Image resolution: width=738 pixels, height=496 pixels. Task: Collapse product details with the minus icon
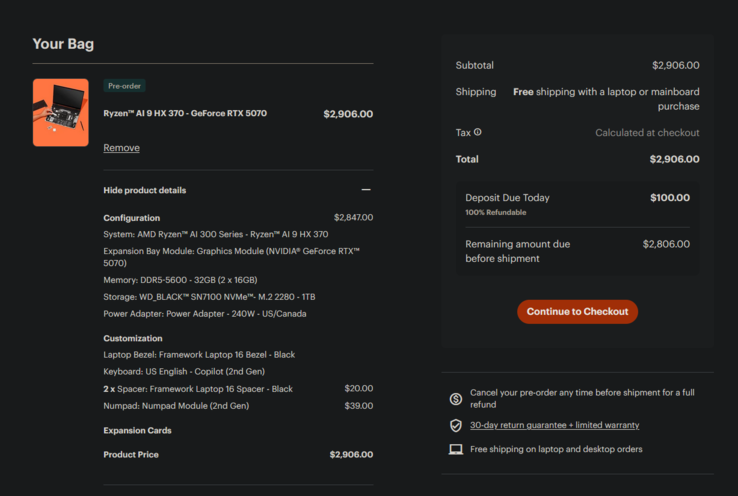click(x=366, y=190)
